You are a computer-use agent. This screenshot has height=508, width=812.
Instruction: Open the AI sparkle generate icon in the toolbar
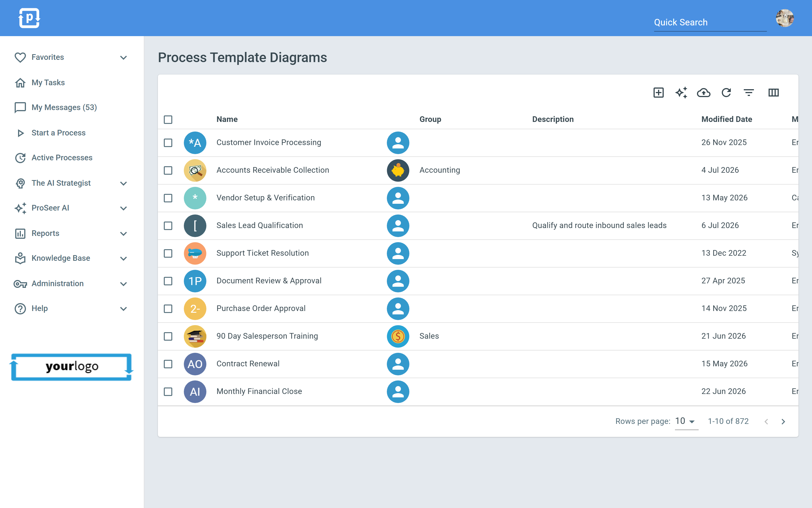(x=681, y=92)
